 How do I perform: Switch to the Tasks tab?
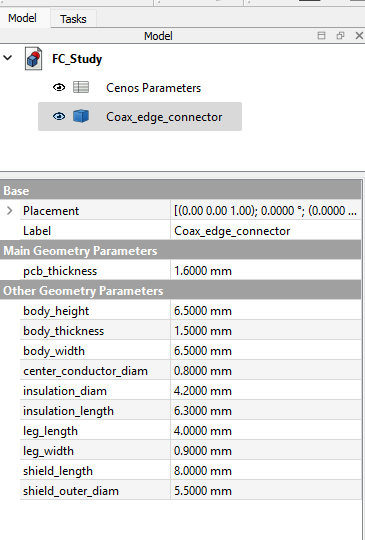[x=73, y=19]
